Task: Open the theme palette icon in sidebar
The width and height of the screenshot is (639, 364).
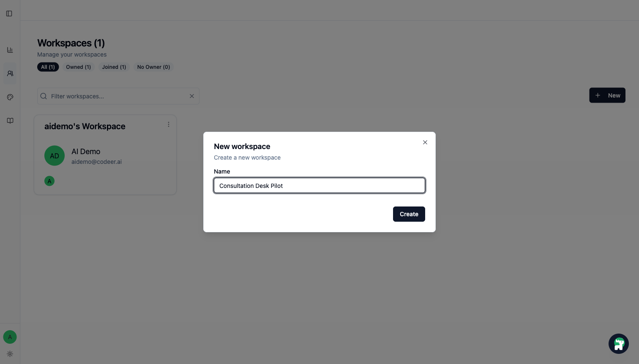Action: pos(10,97)
